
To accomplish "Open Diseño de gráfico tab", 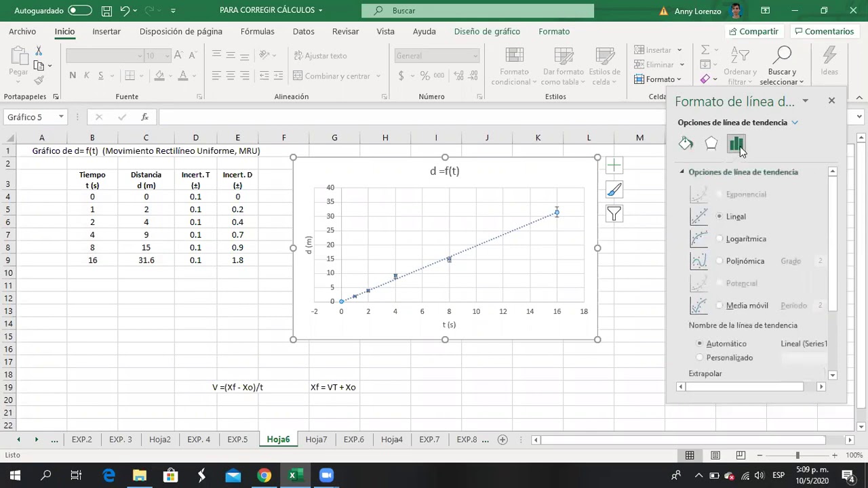I will click(487, 31).
